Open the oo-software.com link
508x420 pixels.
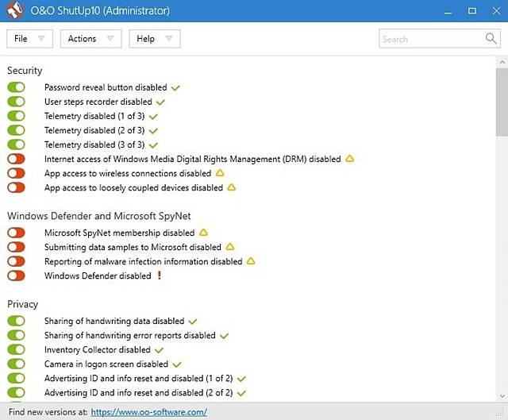coord(149,412)
